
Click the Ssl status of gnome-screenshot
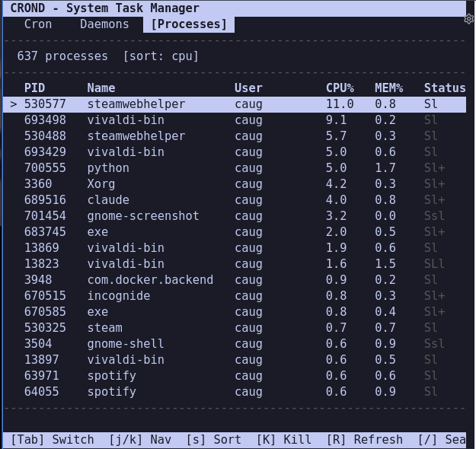point(434,216)
